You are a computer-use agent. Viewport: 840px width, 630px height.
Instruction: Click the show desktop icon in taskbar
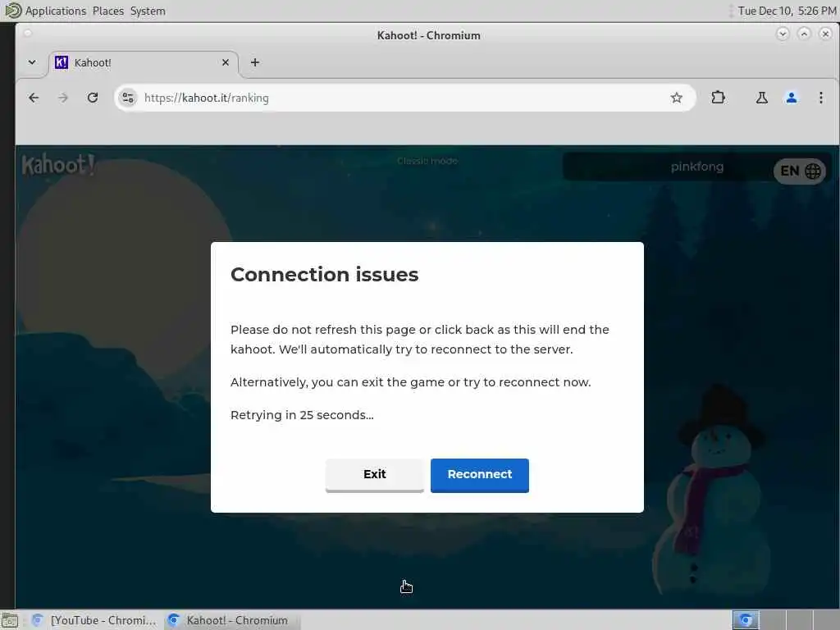point(10,620)
